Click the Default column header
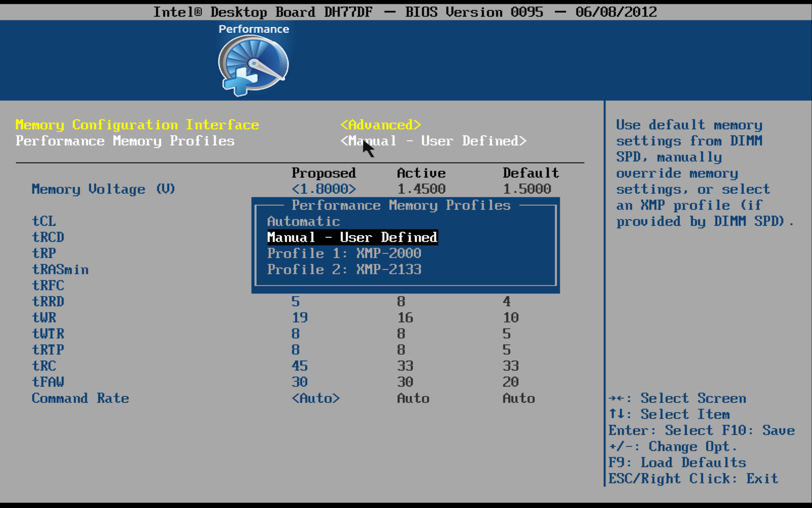Image resolution: width=812 pixels, height=508 pixels. point(531,173)
